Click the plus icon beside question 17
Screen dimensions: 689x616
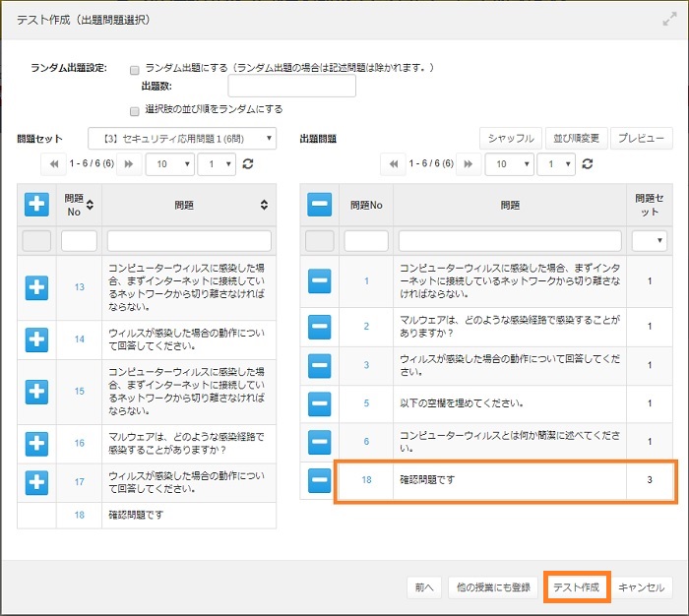36,482
